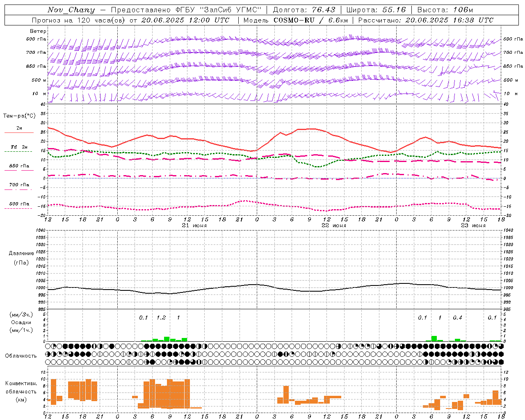Click the "Модель COSMO-RU / 6.6км" label
This screenshot has width=525, height=420.
click(296, 20)
